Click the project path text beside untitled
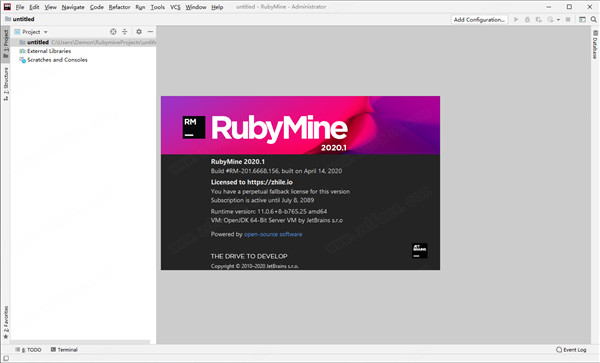Screen dimensions: 600x363 coord(103,42)
